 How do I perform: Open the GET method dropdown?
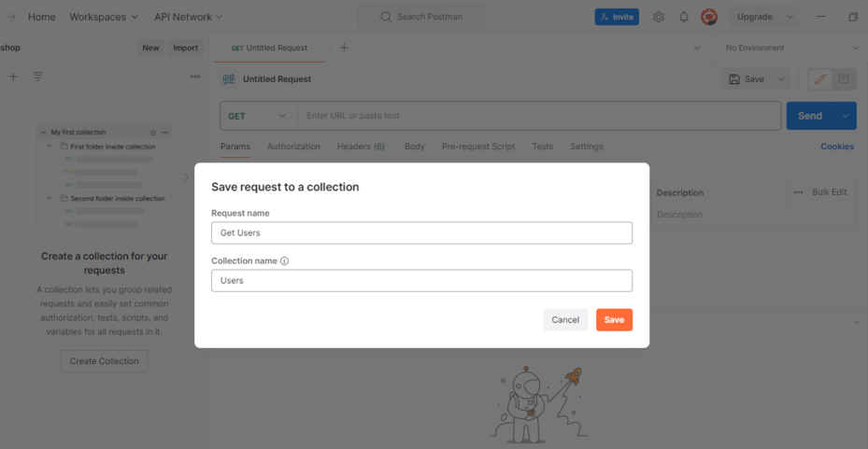point(258,116)
